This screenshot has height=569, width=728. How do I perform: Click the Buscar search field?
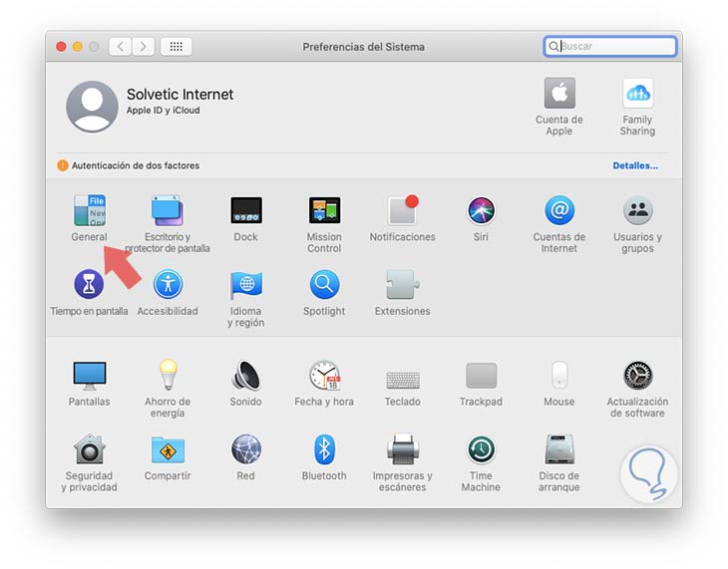tap(610, 47)
